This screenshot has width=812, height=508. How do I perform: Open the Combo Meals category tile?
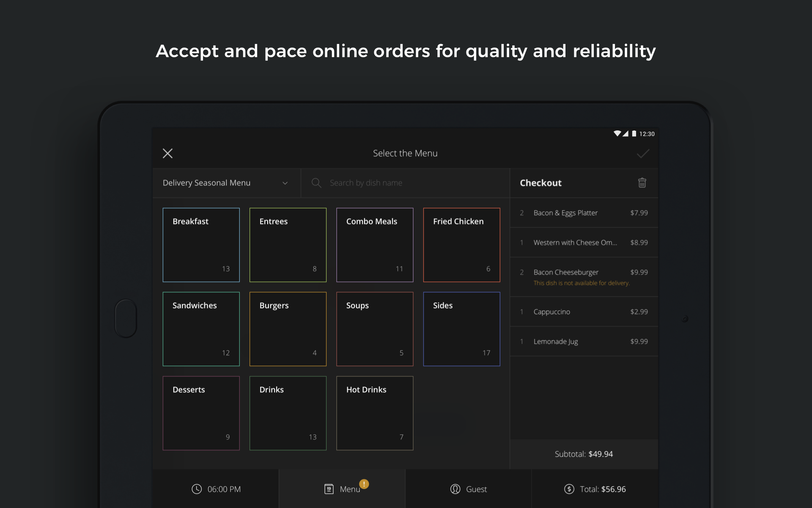[375, 245]
